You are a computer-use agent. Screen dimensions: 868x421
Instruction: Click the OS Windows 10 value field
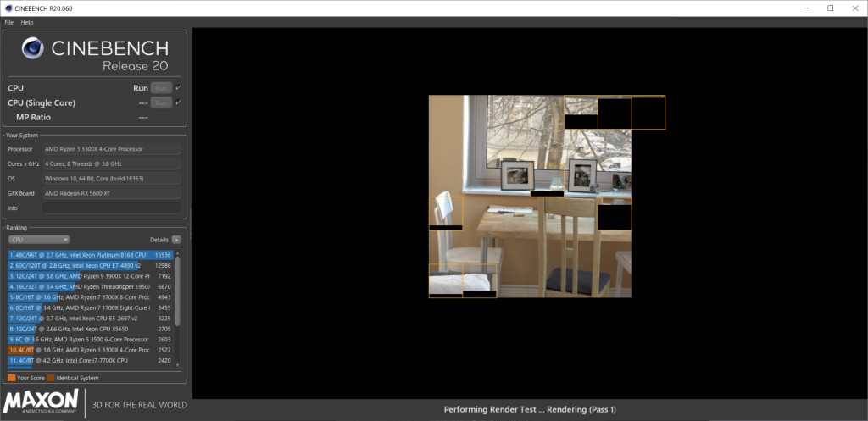point(111,179)
